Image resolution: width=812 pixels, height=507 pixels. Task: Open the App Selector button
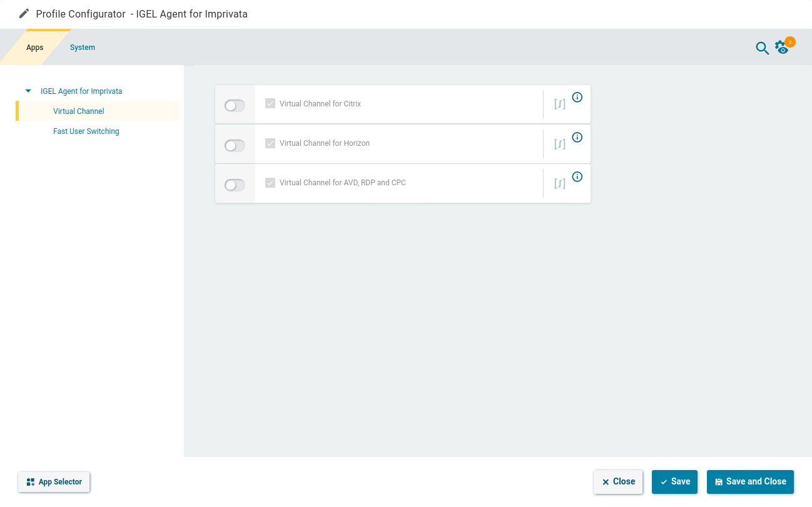coord(54,482)
